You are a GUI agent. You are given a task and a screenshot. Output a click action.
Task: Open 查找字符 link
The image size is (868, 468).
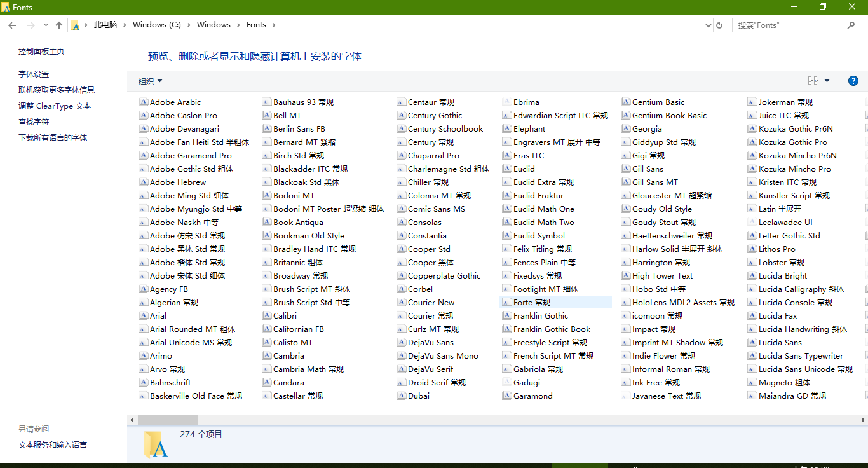click(x=34, y=121)
